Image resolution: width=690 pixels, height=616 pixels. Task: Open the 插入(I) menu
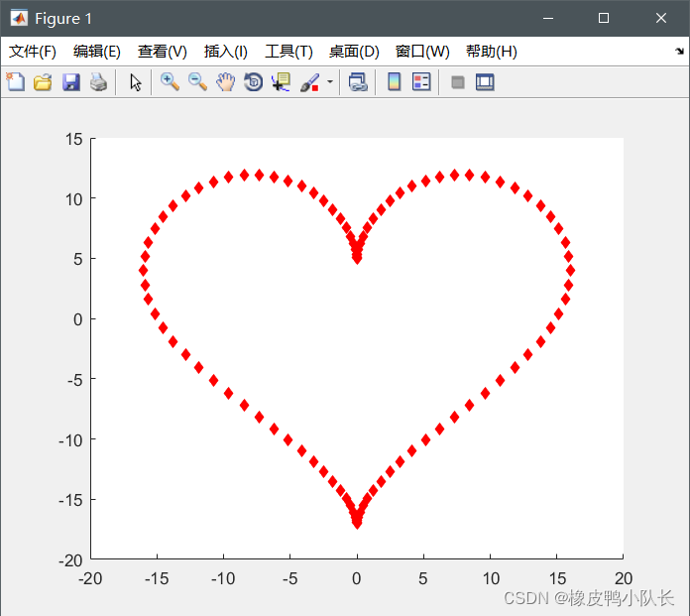[x=226, y=52]
